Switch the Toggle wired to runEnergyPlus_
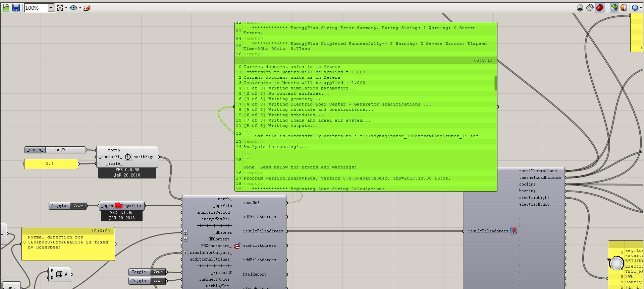This screenshot has width=644, height=289. point(158,281)
